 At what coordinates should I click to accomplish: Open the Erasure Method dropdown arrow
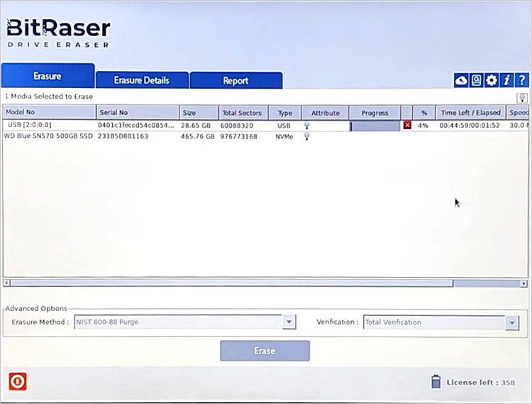[x=289, y=322]
